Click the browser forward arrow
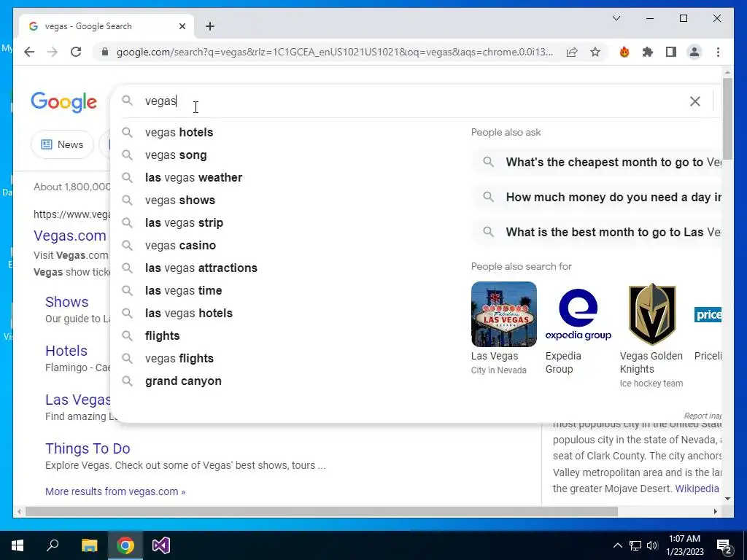This screenshot has height=560, width=747. [x=53, y=52]
